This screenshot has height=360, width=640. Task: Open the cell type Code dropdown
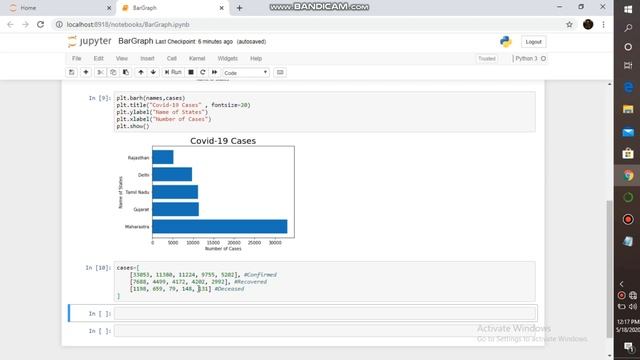(246, 73)
